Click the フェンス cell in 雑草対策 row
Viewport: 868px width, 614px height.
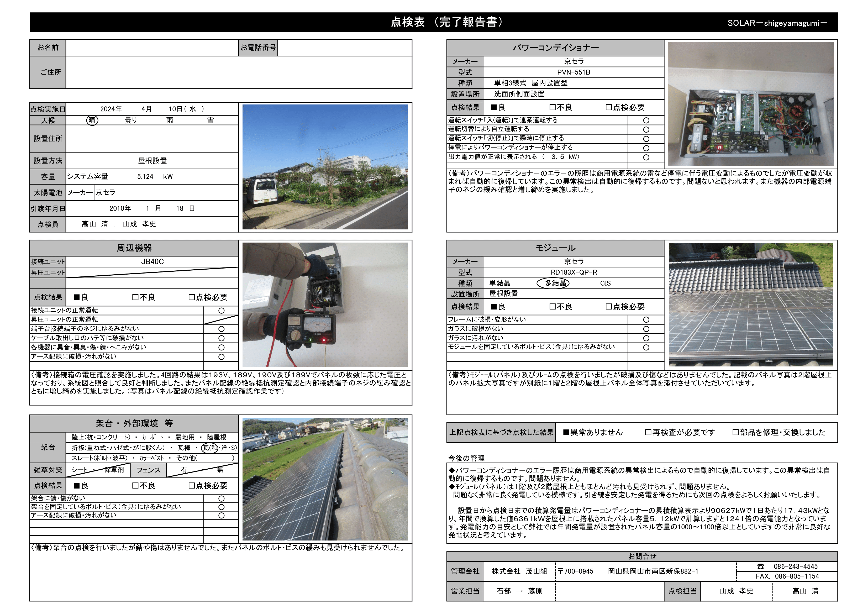148,470
